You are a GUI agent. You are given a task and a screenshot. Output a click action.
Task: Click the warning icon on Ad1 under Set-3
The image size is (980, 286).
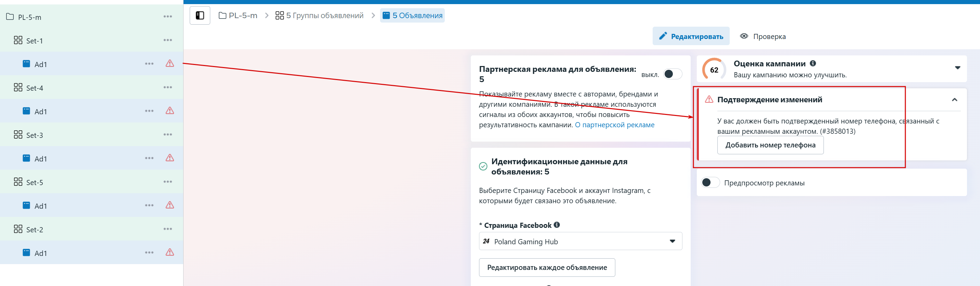point(170,158)
